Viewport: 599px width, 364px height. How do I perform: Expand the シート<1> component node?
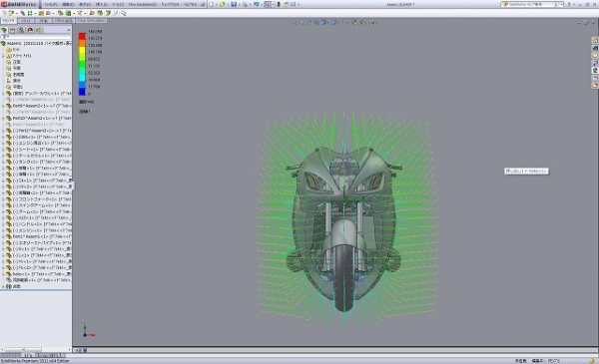tap(3, 150)
